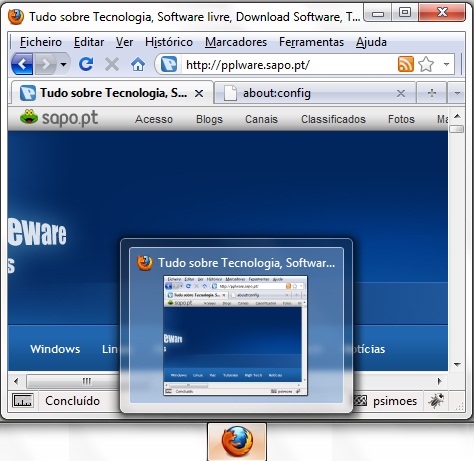Click the vertical scrollbar down arrow
This screenshot has height=461, width=474.
pos(457,365)
